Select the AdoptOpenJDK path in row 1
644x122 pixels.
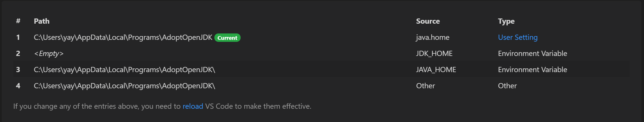123,37
